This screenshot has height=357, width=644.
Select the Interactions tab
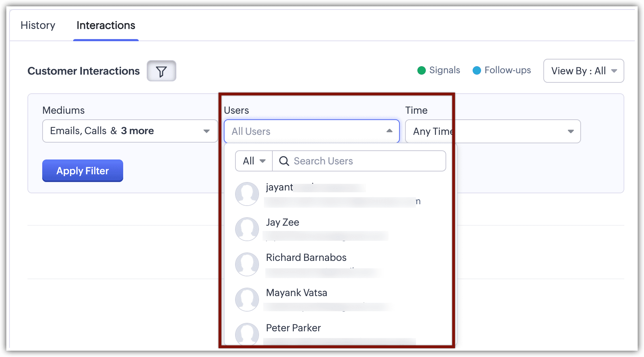(x=106, y=25)
